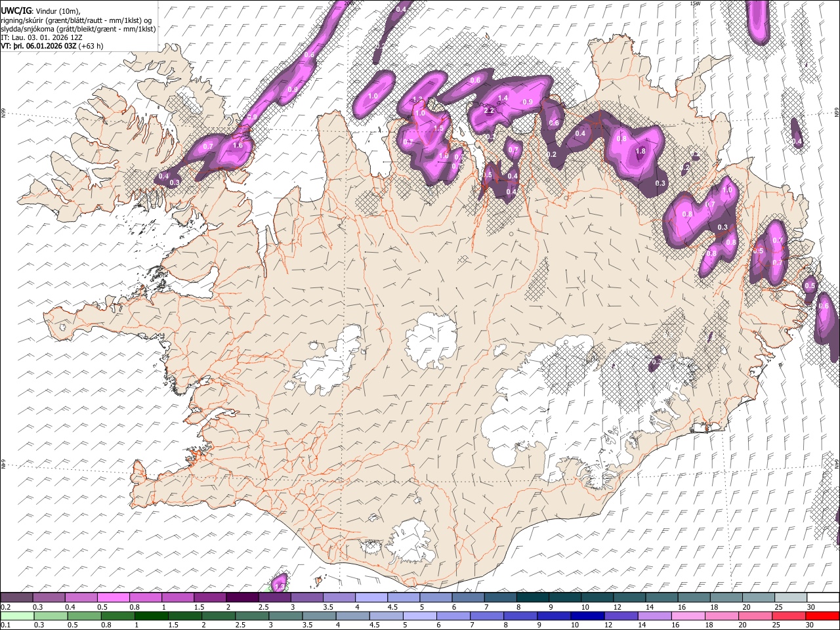
Task: Click the pale grey 25–30 swatch in upper legend
Action: (x=790, y=597)
